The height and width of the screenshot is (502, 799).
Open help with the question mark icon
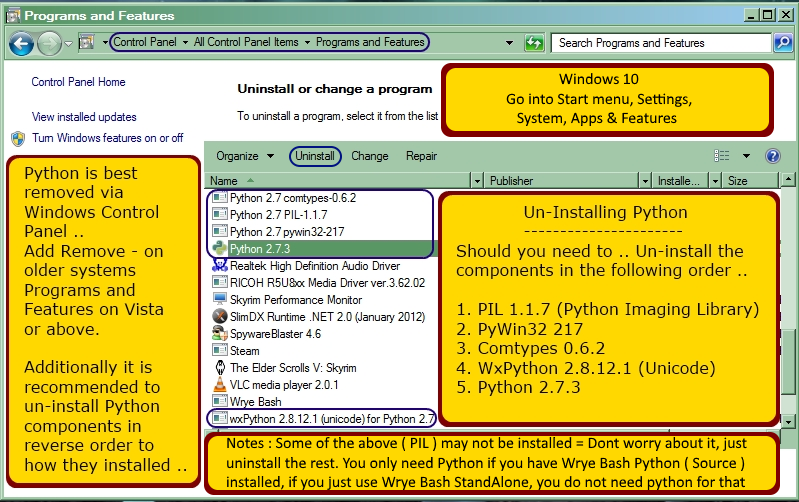[772, 156]
